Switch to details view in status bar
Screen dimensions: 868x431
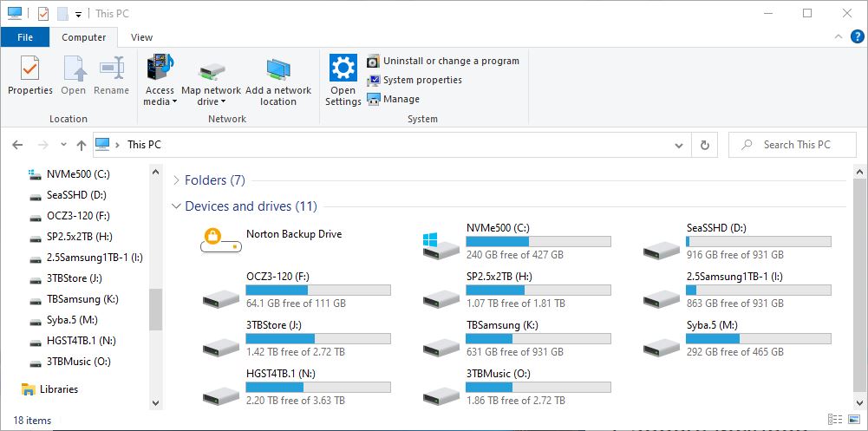point(836,420)
